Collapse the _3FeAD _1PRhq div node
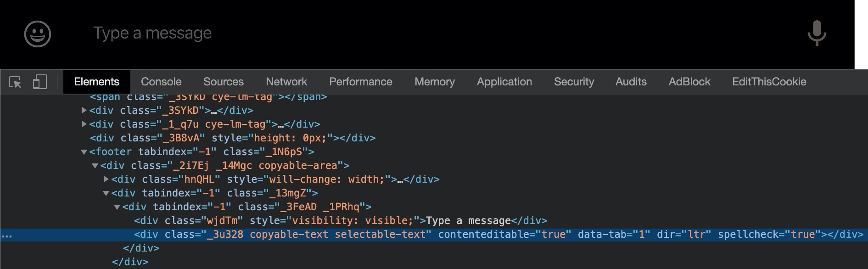 pos(117,207)
